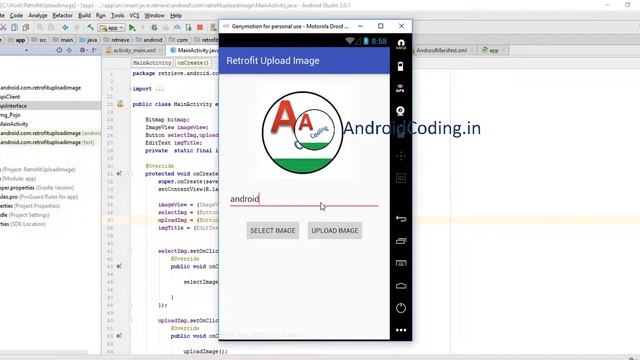
Task: Click the retrieve breadcrumb in navigation bar
Action: point(117,40)
